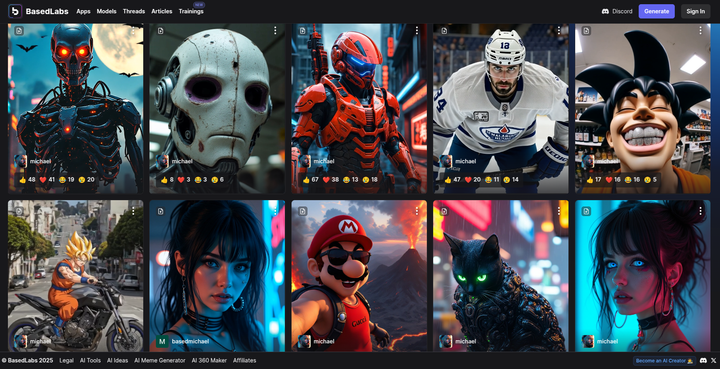720x369 pixels.
Task: Click the sad reaction showing 14
Action: [511, 179]
